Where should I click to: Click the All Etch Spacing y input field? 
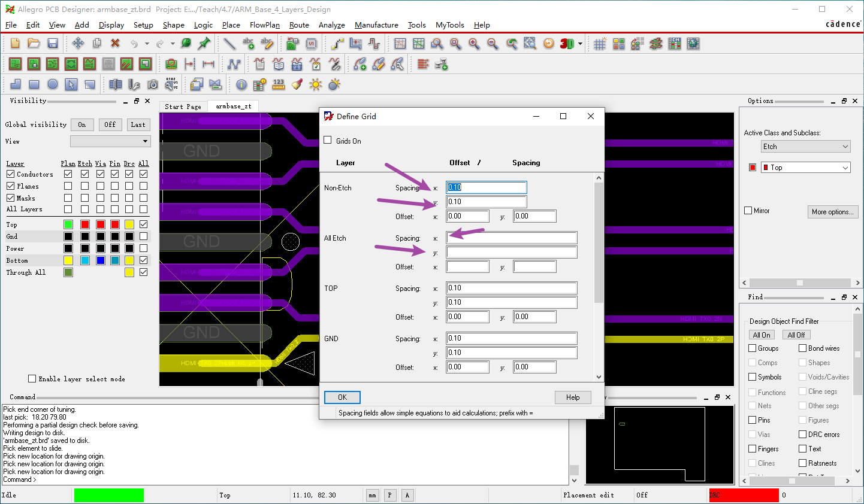512,252
